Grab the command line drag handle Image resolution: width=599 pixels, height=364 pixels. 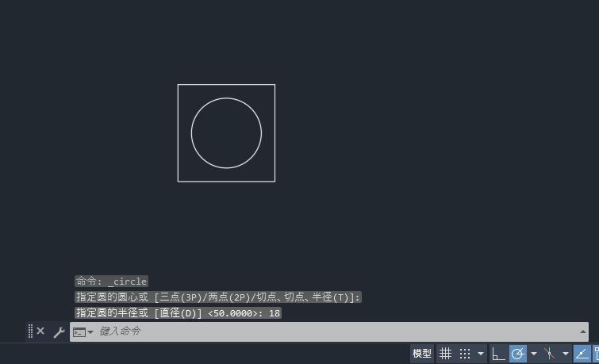(x=30, y=331)
